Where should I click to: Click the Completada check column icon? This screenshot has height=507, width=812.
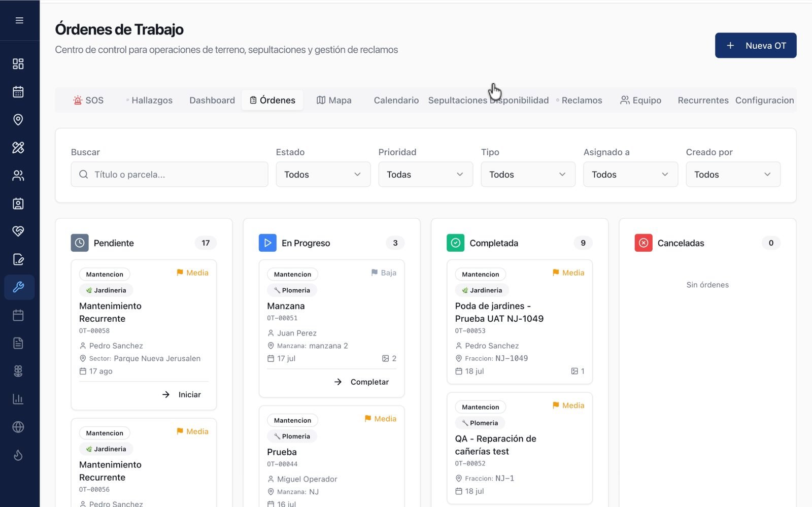click(x=456, y=243)
